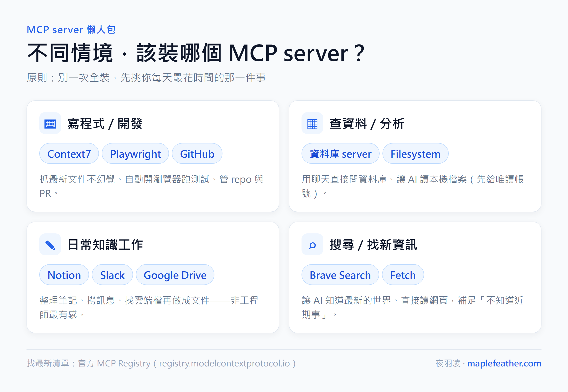This screenshot has height=392, width=568.
Task: Click the main title 不同情境，該裝哪個 MCP server？
Action: tap(196, 53)
